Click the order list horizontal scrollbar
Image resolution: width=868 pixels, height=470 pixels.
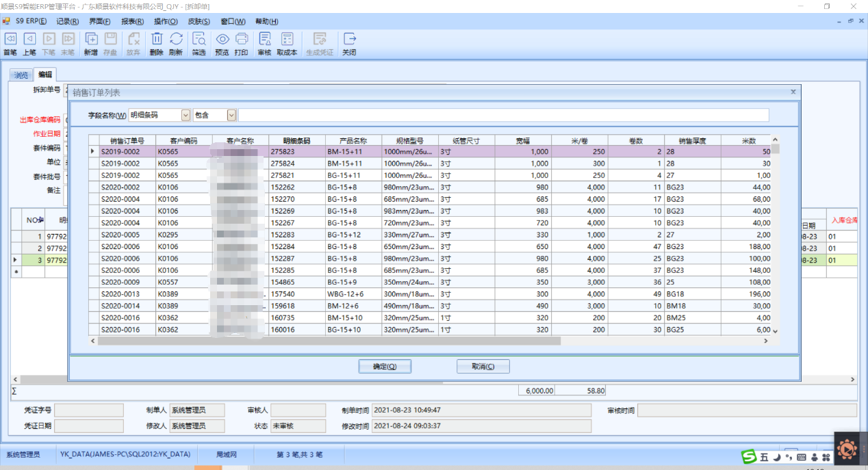tap(329, 341)
